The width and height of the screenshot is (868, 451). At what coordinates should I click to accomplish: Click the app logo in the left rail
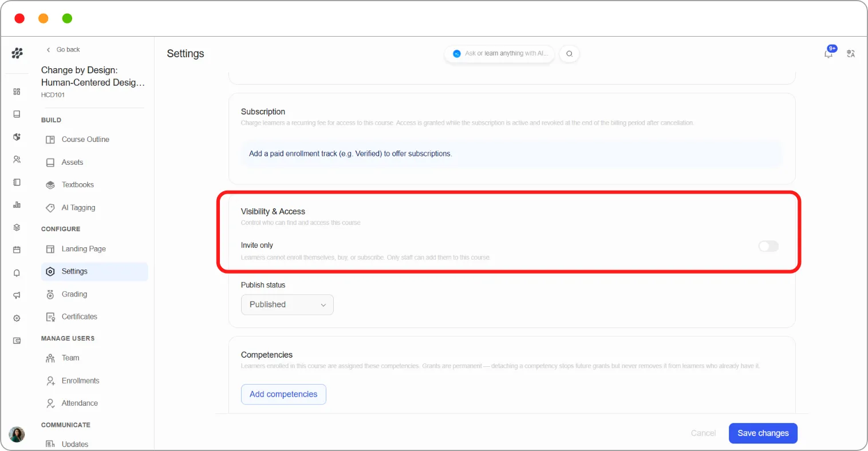coord(17,53)
